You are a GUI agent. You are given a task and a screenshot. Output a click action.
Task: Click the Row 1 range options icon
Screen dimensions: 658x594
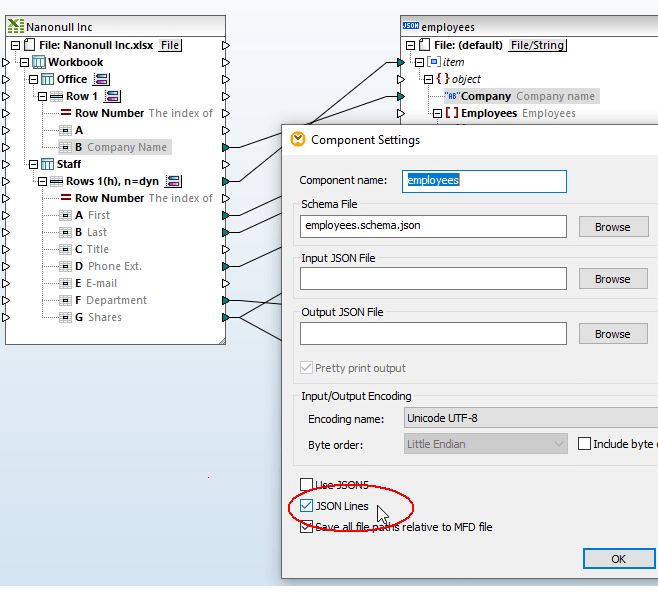click(113, 96)
